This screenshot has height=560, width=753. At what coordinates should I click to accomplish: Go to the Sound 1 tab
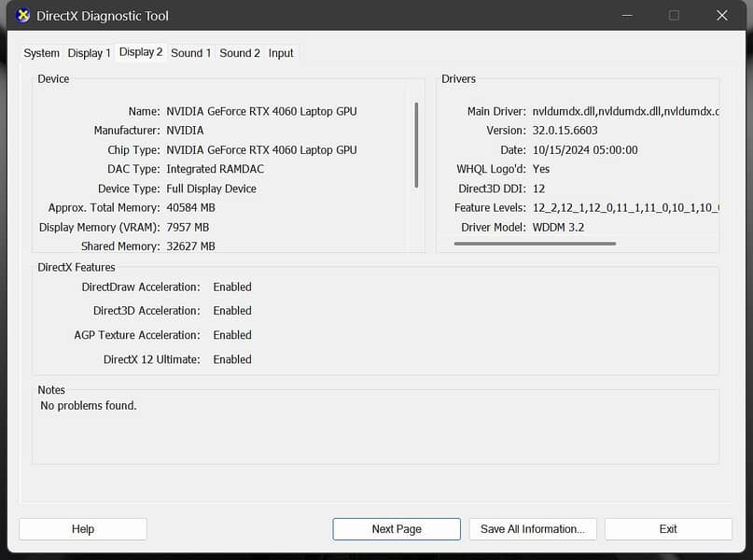[x=190, y=53]
